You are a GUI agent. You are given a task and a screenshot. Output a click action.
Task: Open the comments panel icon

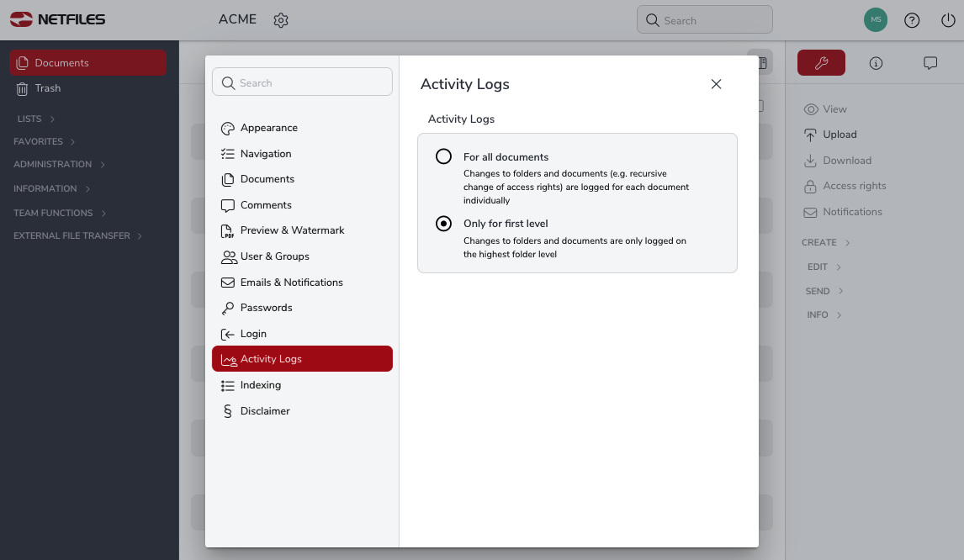930,63
